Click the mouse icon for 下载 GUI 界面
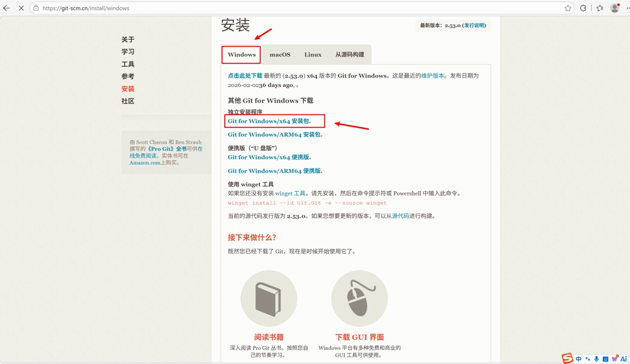 (360, 298)
